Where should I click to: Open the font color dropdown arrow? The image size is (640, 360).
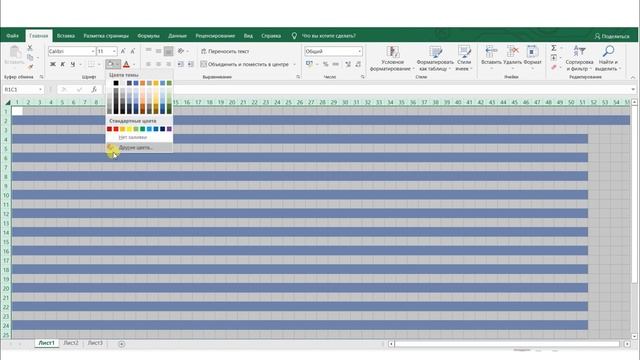point(134,64)
